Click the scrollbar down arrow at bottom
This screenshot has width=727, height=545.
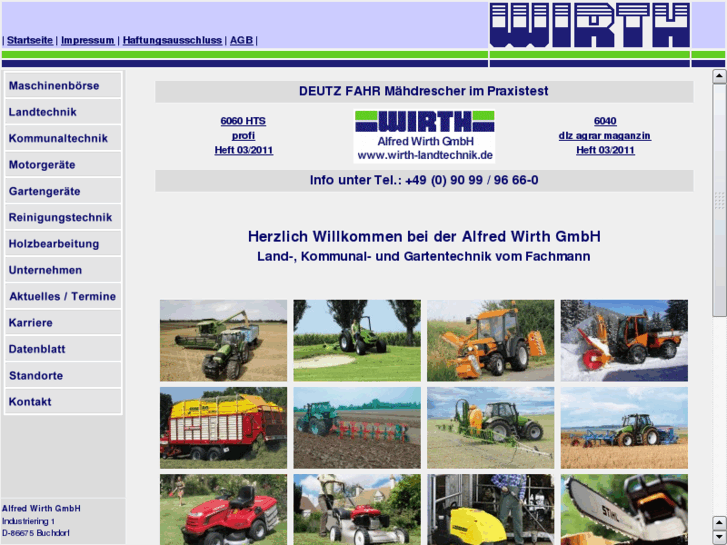pyautogui.click(x=719, y=536)
